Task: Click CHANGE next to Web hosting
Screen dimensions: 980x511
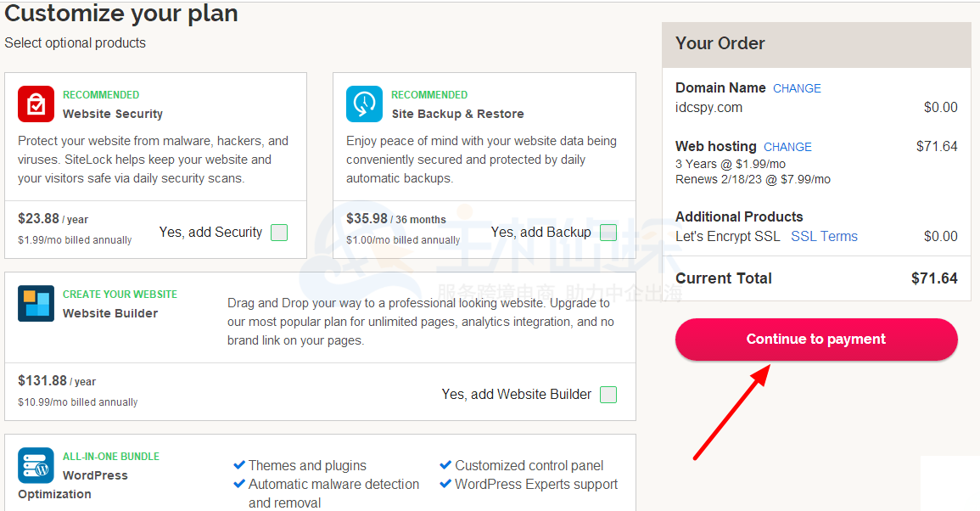Action: tap(787, 147)
